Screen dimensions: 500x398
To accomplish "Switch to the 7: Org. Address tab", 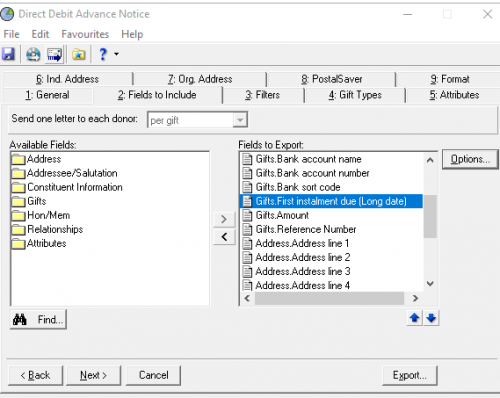I will click(200, 79).
